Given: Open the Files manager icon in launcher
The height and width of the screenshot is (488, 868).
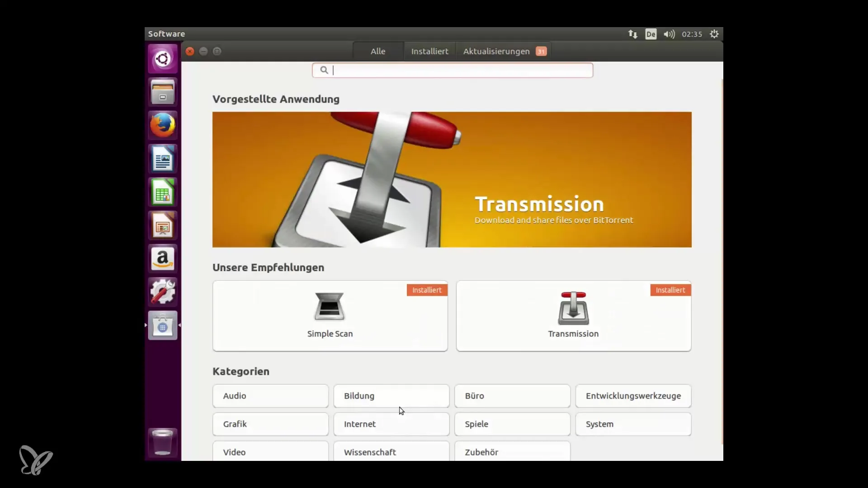Looking at the screenshot, I should point(163,92).
